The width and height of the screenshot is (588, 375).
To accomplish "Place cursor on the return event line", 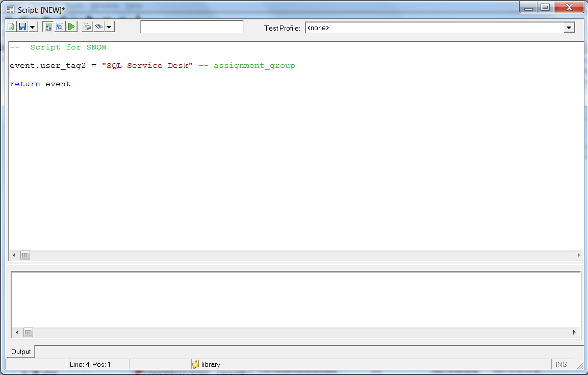I will click(40, 84).
